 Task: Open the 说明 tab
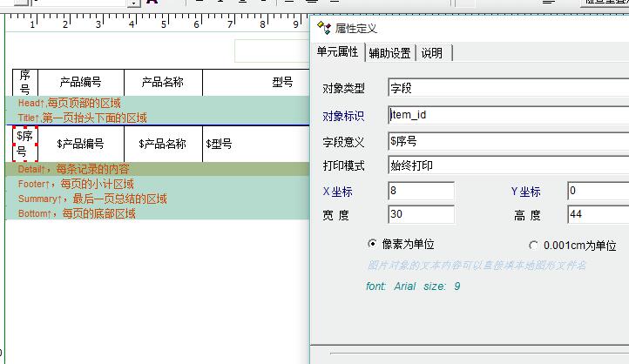point(431,53)
